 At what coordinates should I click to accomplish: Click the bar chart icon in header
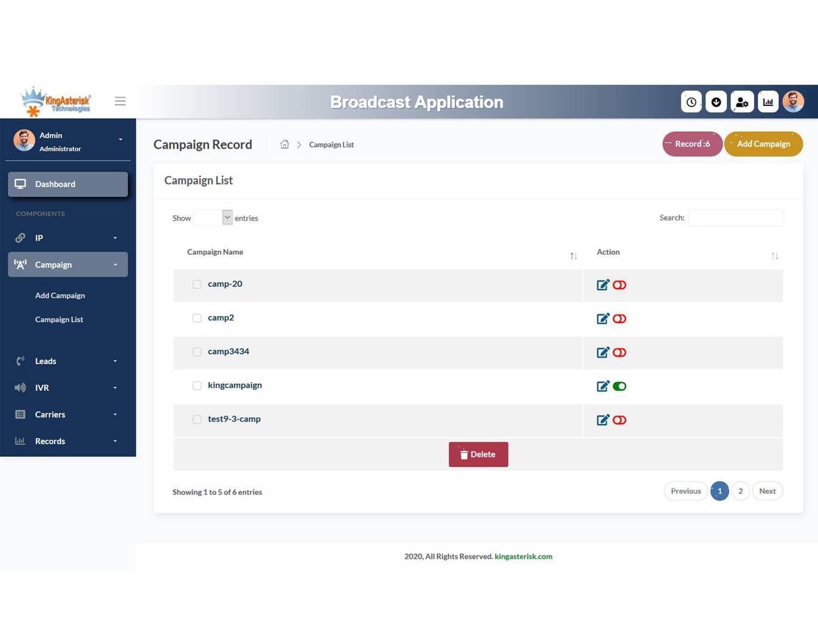pos(768,102)
